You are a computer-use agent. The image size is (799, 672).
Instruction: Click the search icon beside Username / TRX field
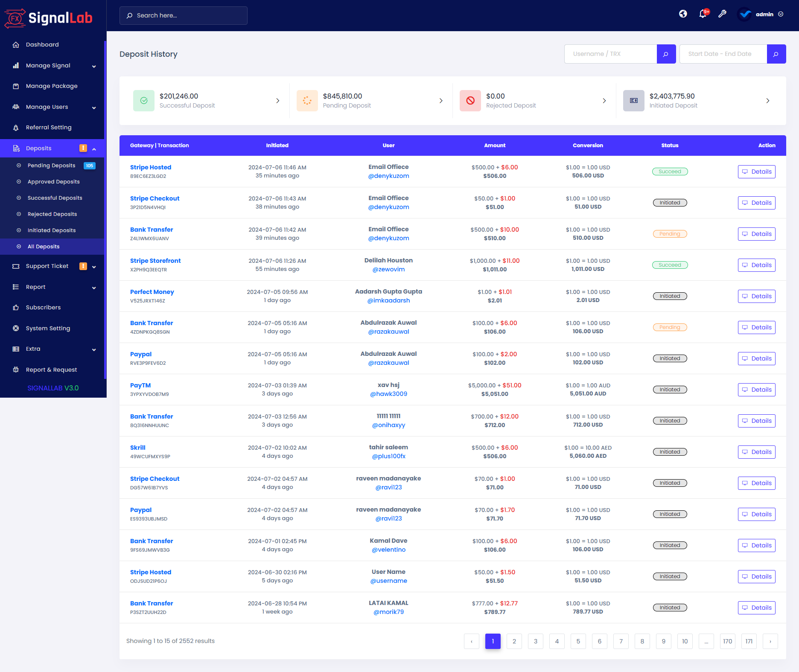666,54
